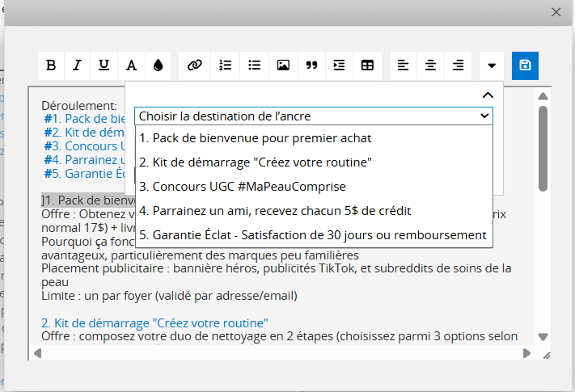Insert a numbered list

point(226,65)
